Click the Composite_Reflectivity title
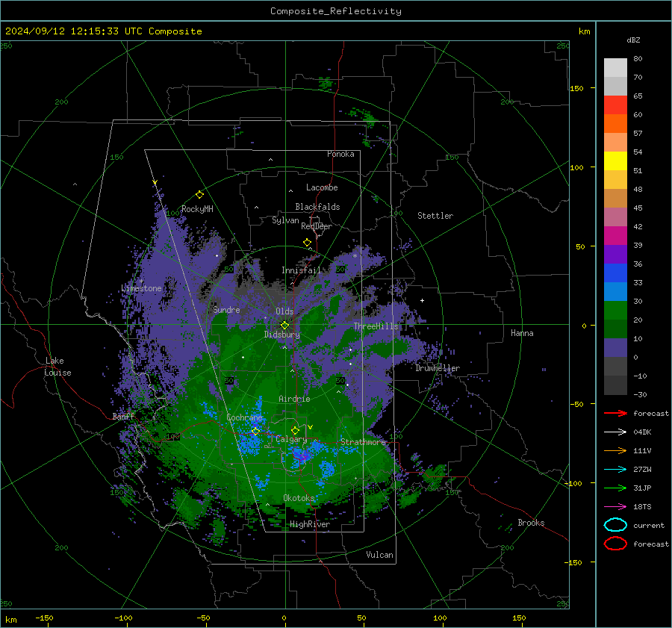Image resolution: width=672 pixels, height=628 pixels. (336, 11)
